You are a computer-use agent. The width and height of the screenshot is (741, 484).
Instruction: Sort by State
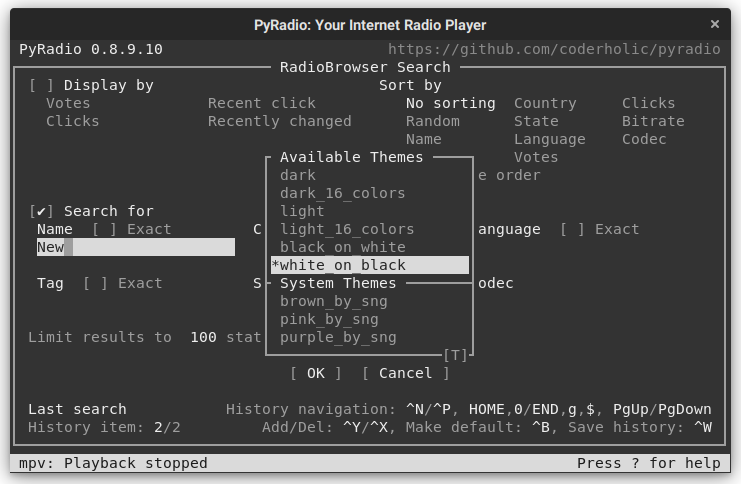tap(536, 121)
